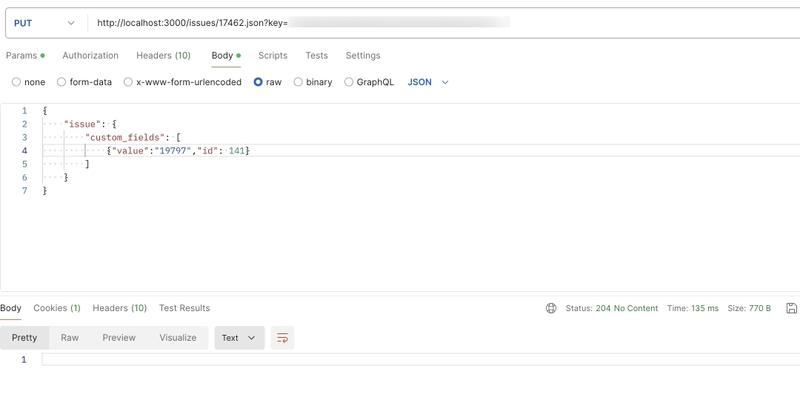Choose x-www-form-urlencoded body type
This screenshot has height=400, width=800.
pyautogui.click(x=128, y=82)
